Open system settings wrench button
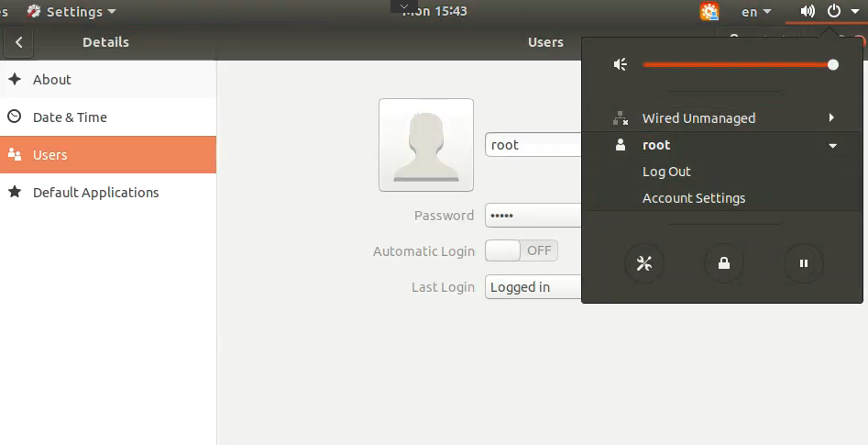The image size is (868, 445). click(643, 263)
